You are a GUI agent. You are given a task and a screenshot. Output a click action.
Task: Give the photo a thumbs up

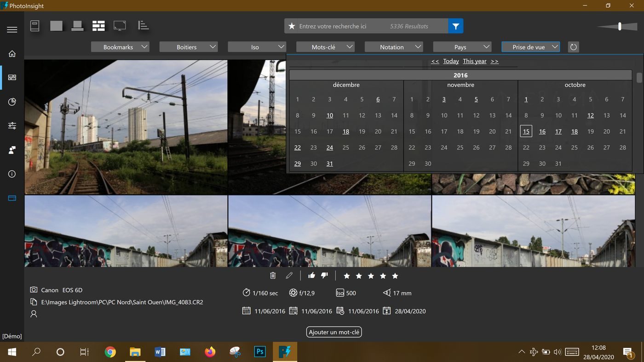click(311, 275)
